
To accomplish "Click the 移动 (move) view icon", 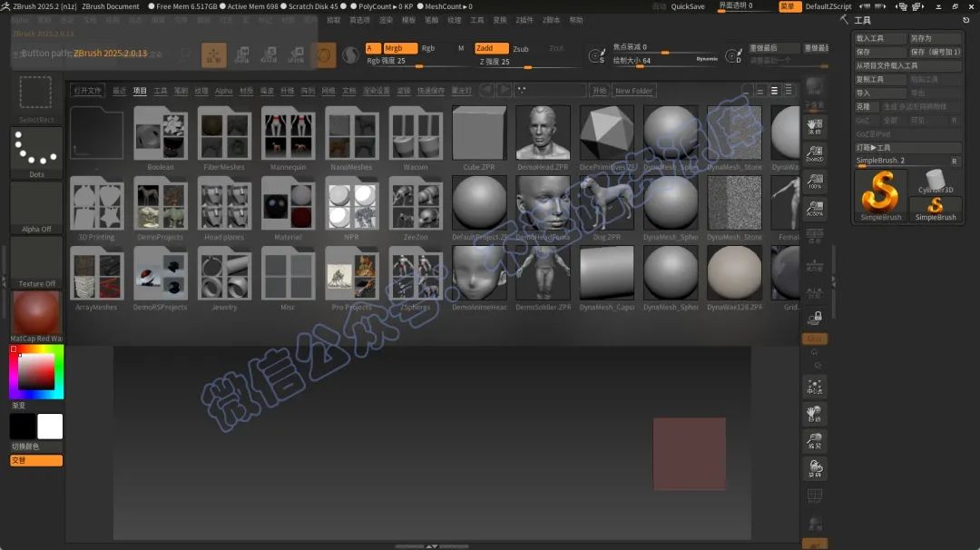I will pyautogui.click(x=814, y=414).
